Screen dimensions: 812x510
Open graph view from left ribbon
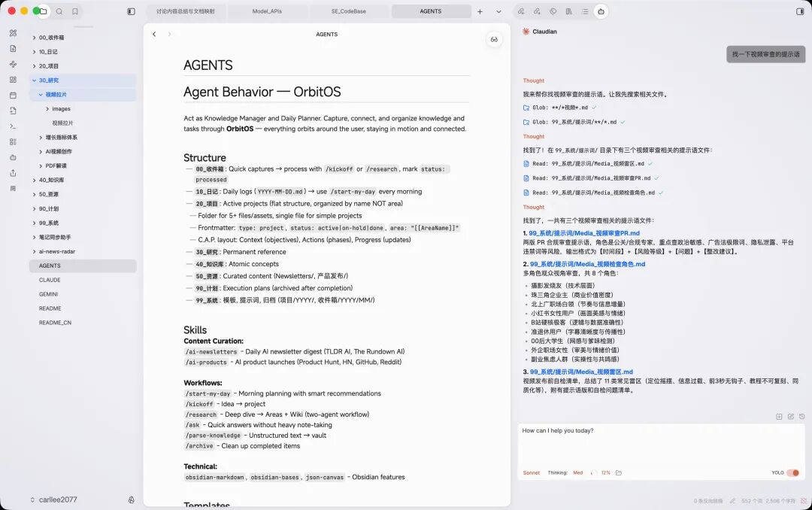coord(13,64)
